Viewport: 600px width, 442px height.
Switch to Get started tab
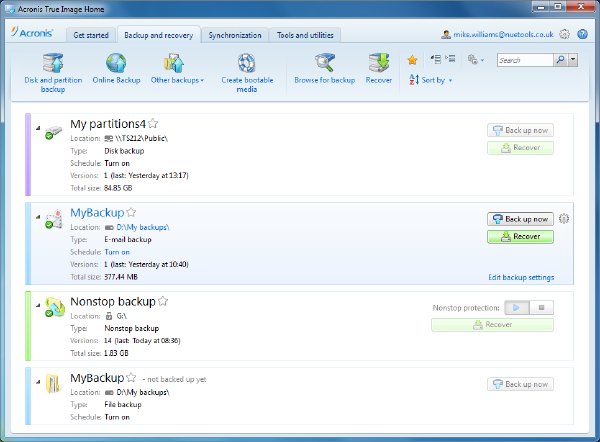click(91, 35)
